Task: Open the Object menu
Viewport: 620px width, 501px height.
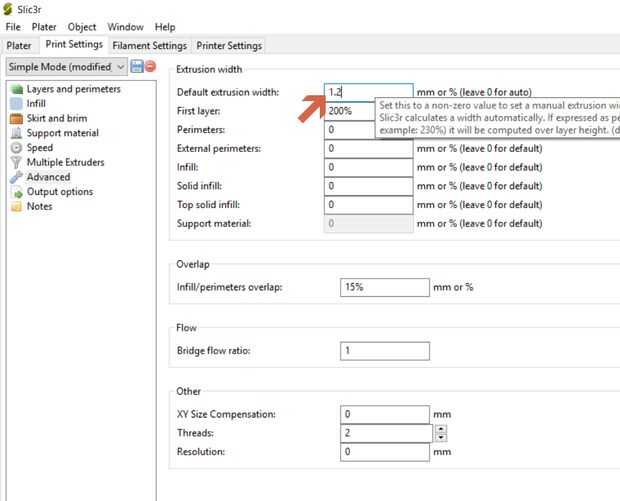Action: 82,27
